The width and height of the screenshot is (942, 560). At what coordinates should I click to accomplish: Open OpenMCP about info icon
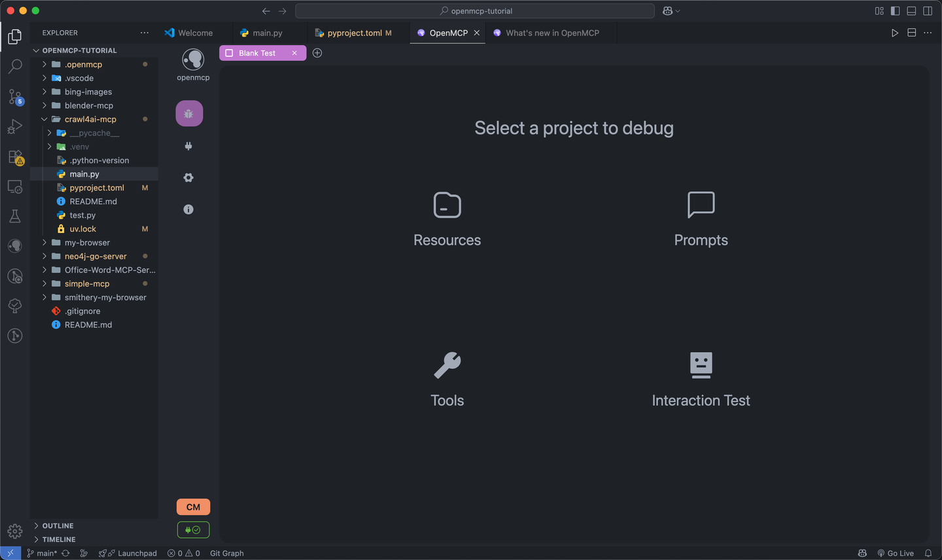click(x=188, y=209)
